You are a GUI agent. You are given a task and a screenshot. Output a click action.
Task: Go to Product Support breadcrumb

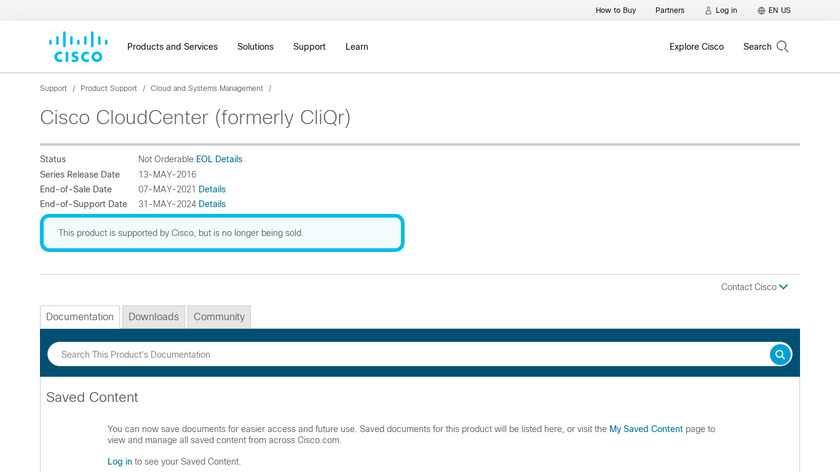pyautogui.click(x=109, y=88)
